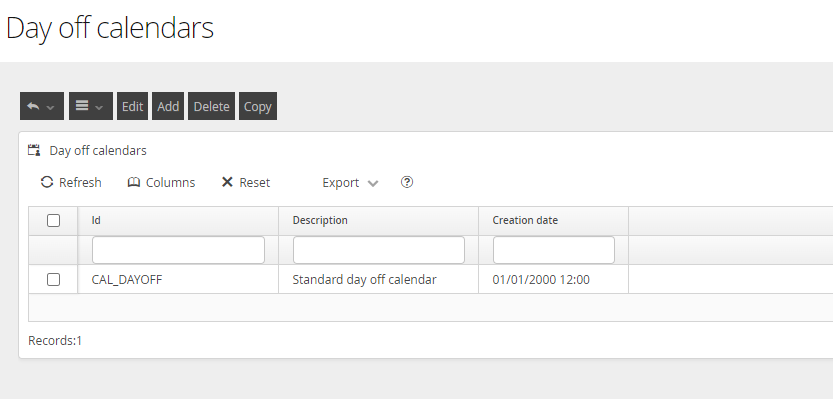Image resolution: width=833 pixels, height=399 pixels.
Task: Open the back arrow dropdown button
Action: pyautogui.click(x=42, y=106)
